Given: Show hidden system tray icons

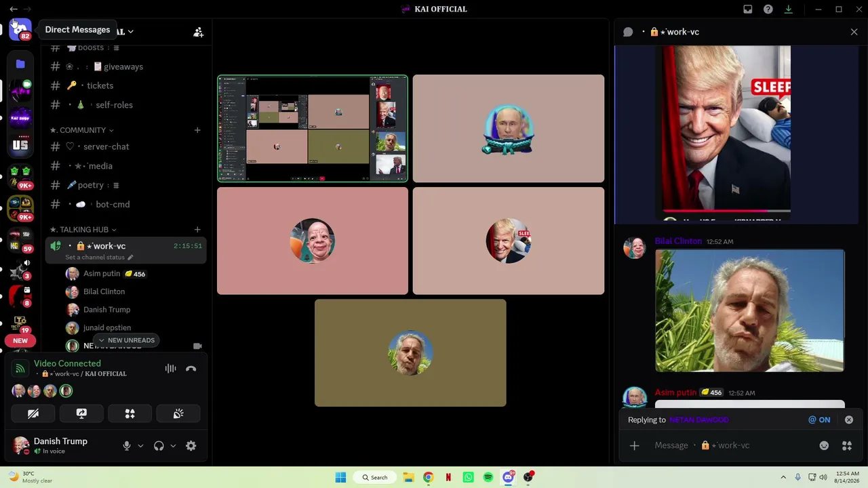Looking at the screenshot, I should click(x=783, y=477).
